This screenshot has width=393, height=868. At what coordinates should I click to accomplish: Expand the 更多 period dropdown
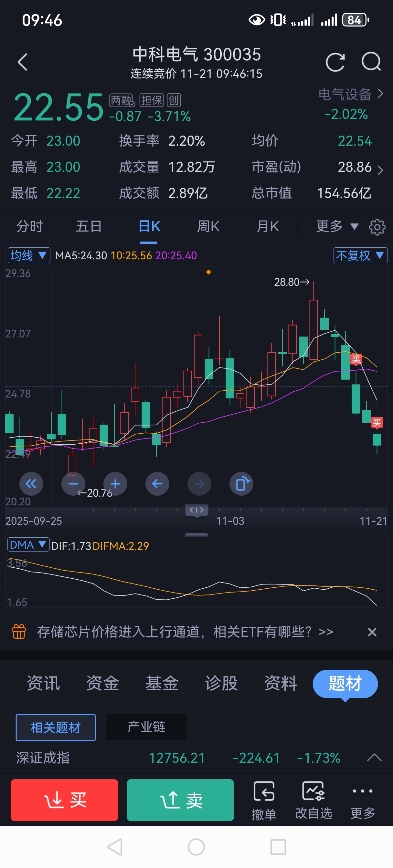coord(337,226)
